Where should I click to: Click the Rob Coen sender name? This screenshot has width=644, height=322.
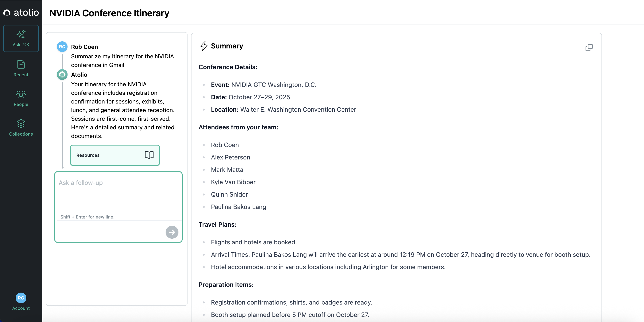click(x=84, y=47)
